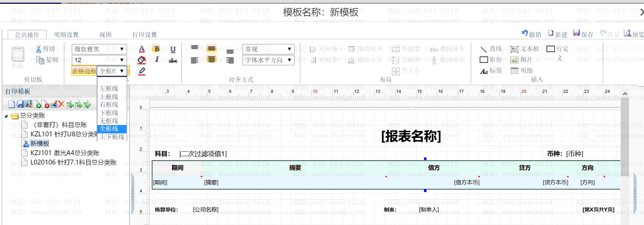Click the 保存 save button
The height and width of the screenshot is (225, 644).
583,34
